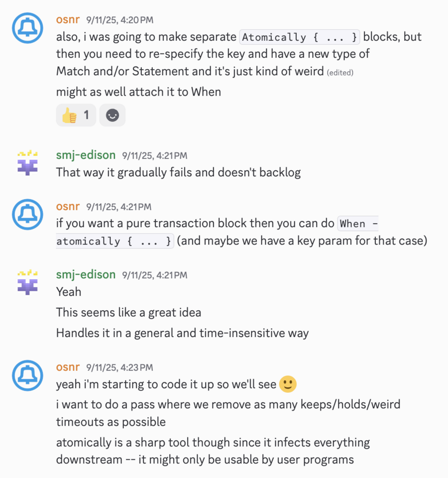Click the 'Atomically { ... }' inline code
This screenshot has width=448, height=478.
click(x=300, y=37)
